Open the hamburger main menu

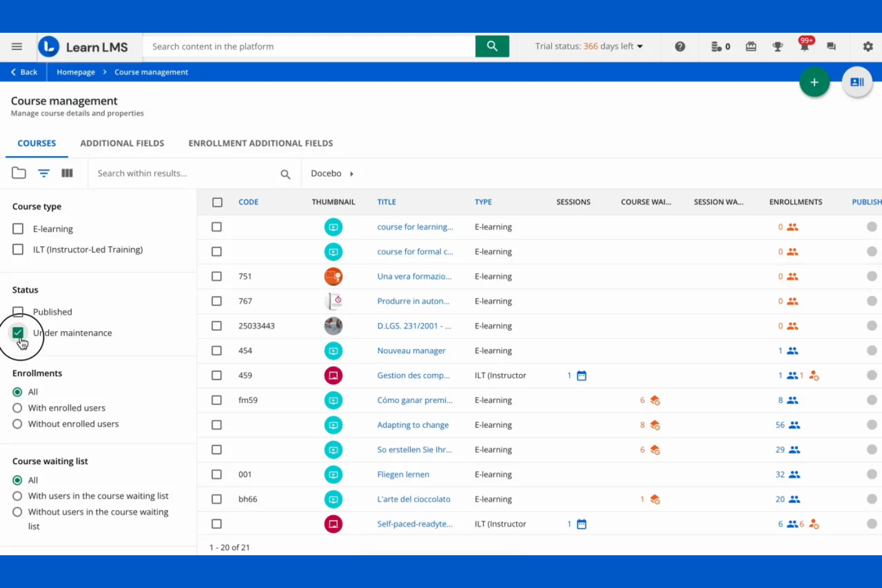coord(17,46)
